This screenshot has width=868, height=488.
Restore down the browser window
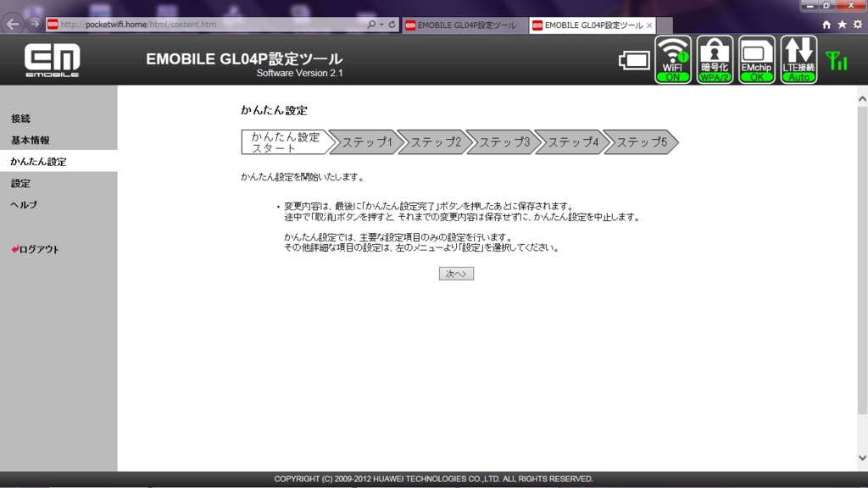point(826,5)
